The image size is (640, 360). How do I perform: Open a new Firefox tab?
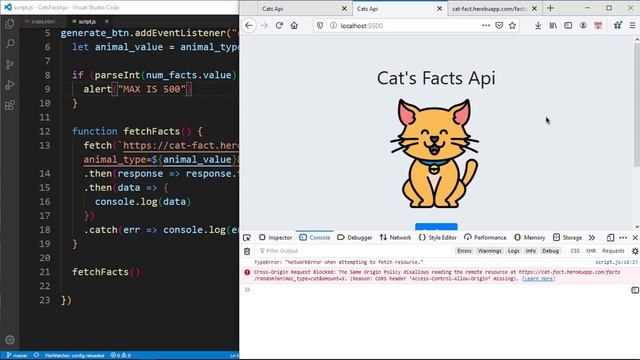[550, 8]
